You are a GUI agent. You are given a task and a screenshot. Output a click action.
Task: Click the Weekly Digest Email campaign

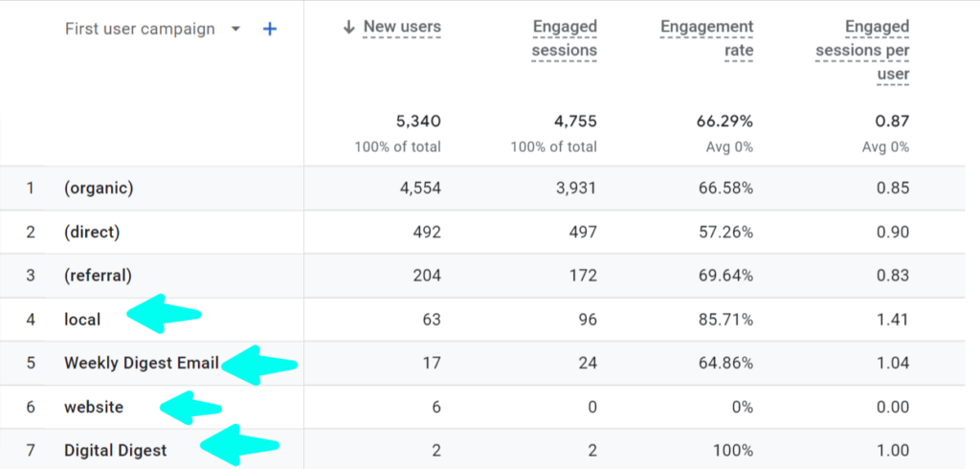pos(142,363)
